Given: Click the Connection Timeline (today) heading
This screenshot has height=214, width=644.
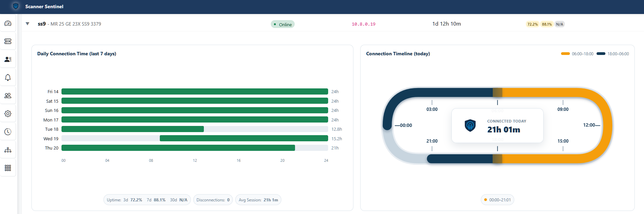Looking at the screenshot, I should click(398, 54).
